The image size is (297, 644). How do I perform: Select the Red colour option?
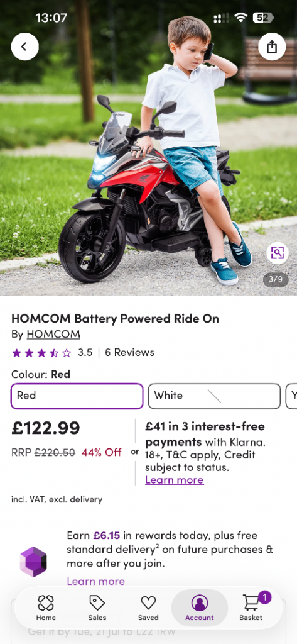tap(77, 396)
